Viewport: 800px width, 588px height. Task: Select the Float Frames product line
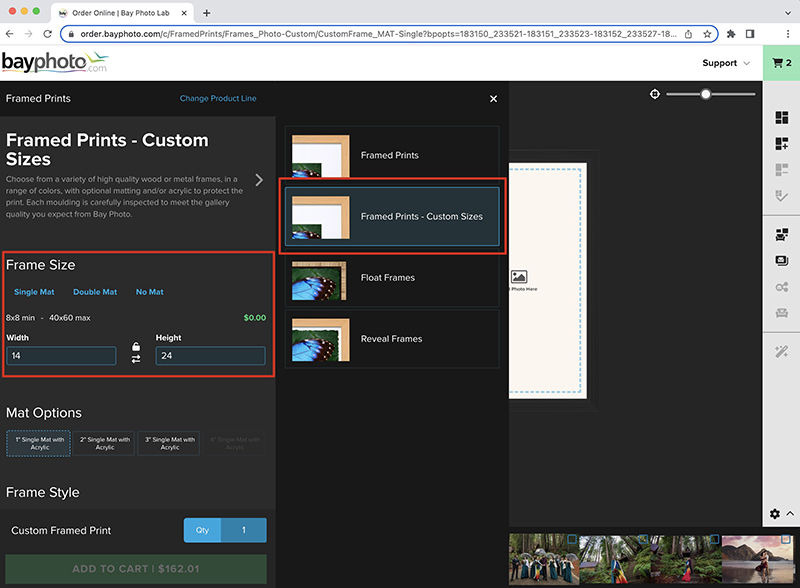[392, 278]
